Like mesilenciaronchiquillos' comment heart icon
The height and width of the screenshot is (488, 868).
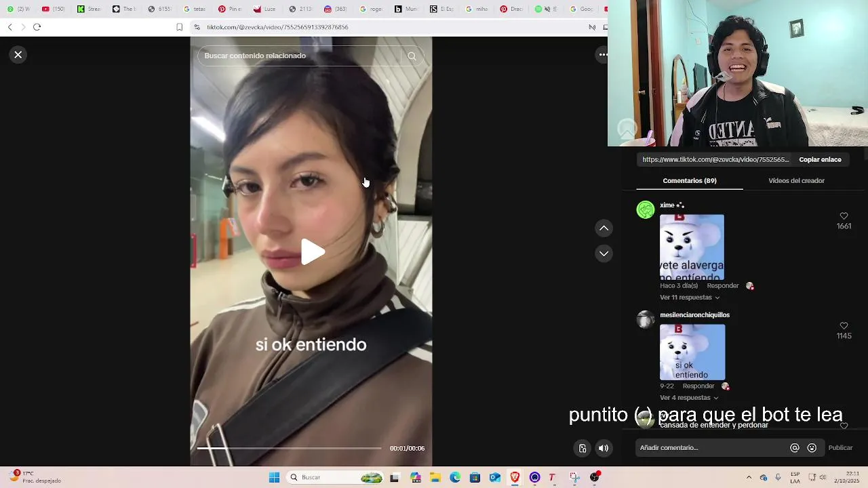pyautogui.click(x=844, y=326)
